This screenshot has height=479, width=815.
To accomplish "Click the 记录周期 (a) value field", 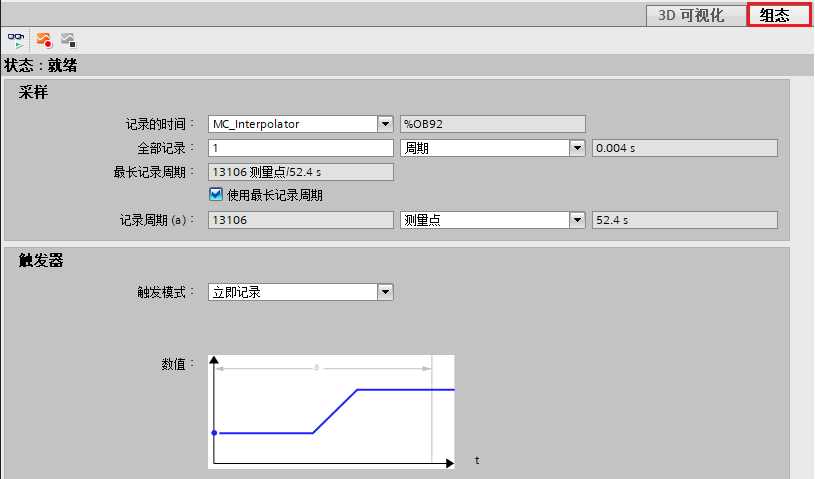I will click(x=300, y=220).
